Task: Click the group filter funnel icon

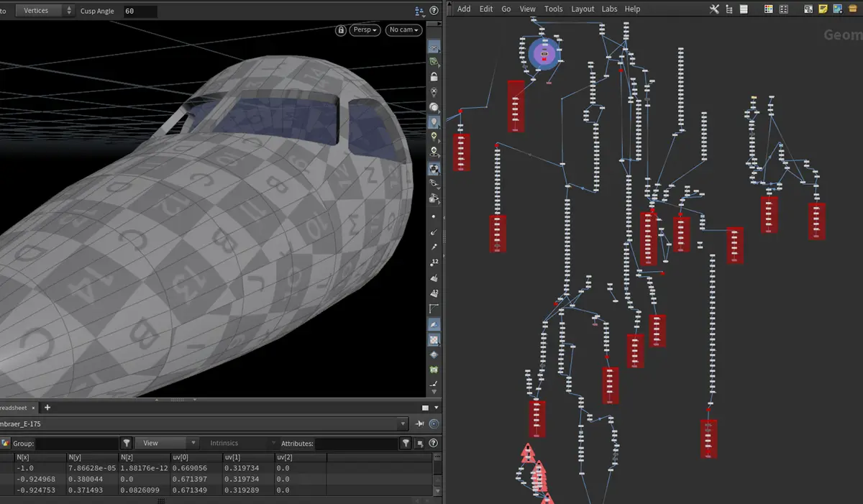Action: [x=127, y=444]
